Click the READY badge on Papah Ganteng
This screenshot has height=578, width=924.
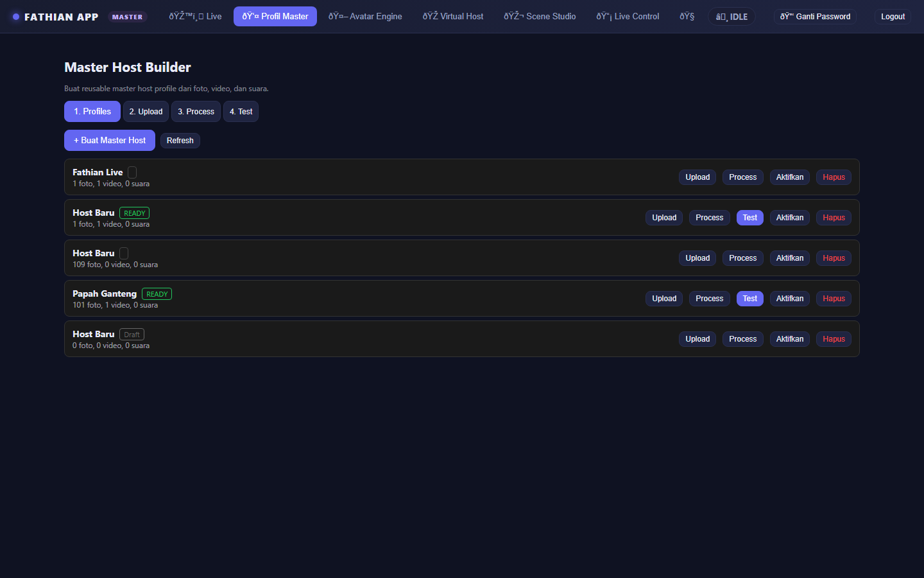click(157, 294)
